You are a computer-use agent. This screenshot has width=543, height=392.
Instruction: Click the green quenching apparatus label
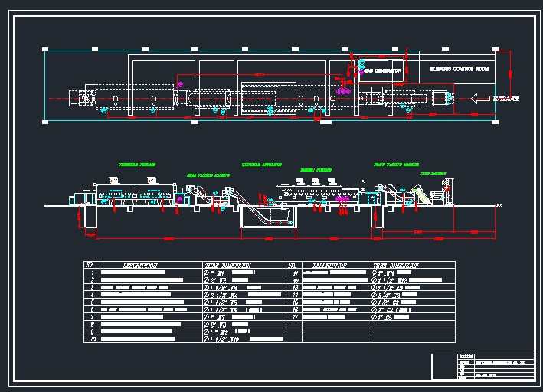tap(262, 165)
